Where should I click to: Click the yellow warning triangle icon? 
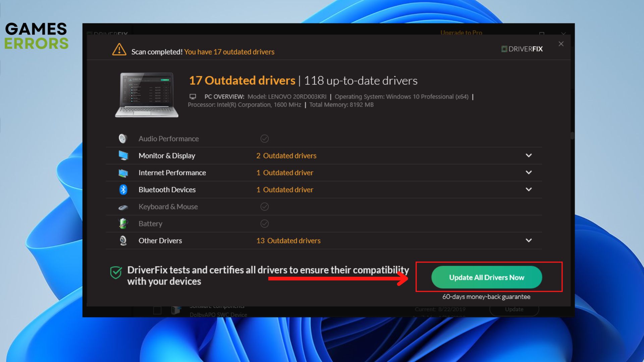click(x=119, y=50)
